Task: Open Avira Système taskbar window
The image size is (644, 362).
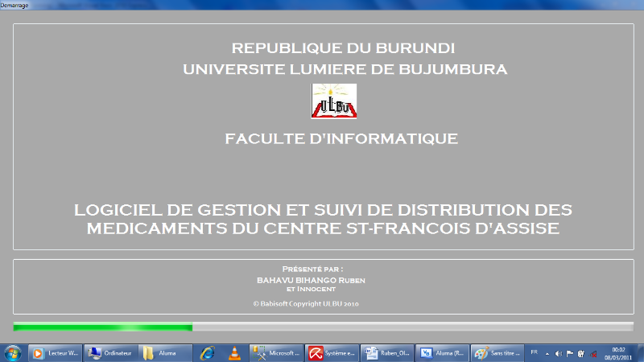Action: (332, 353)
